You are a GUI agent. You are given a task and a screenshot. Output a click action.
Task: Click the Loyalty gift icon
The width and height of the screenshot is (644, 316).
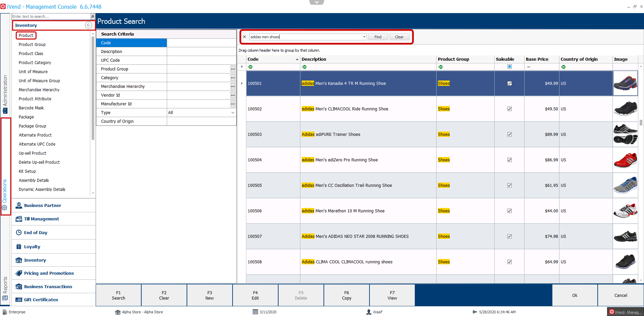pos(19,247)
